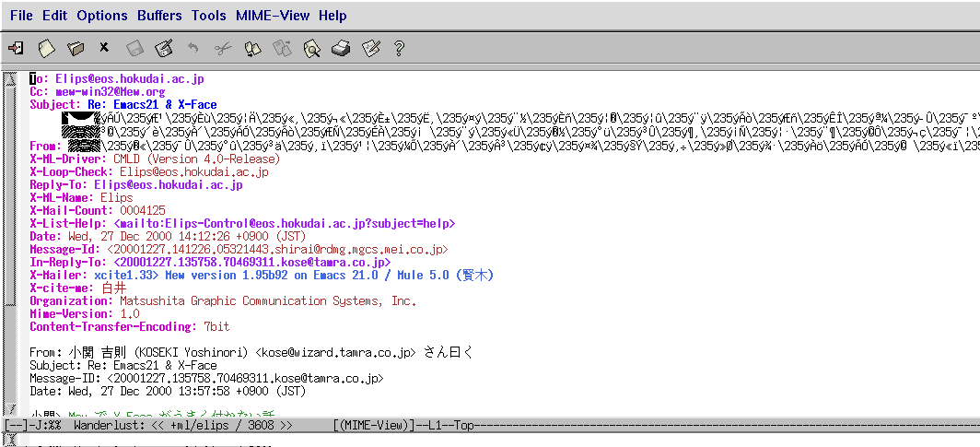Click the exit icon in the toolbar

point(16,47)
